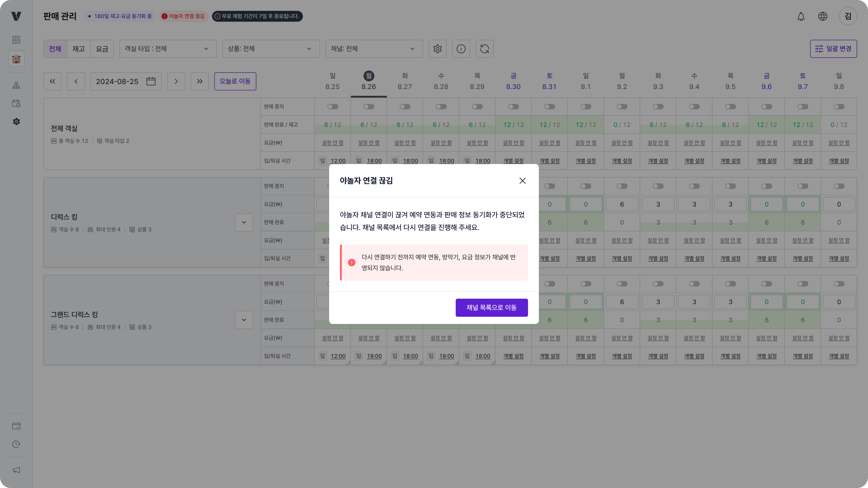Image resolution: width=868 pixels, height=488 pixels.
Task: Expand the 디럭스 킹 room row
Action: (244, 222)
